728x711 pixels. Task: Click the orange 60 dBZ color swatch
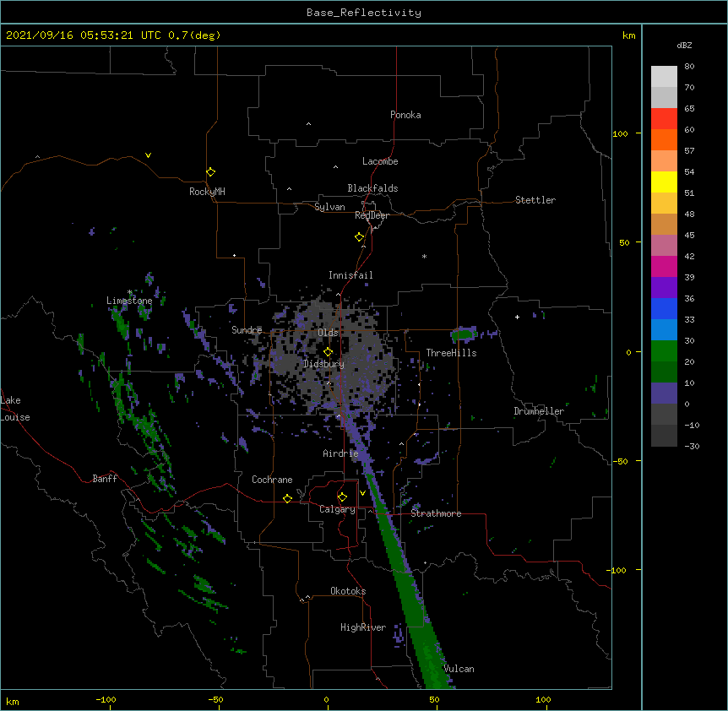tap(664, 139)
